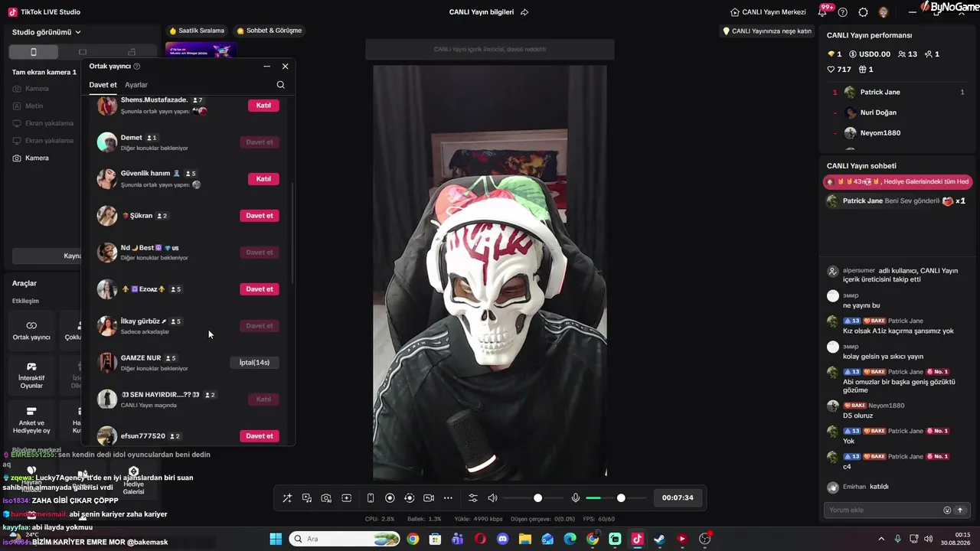Viewport: 980px width, 551px height.
Task: Open the Hediye Galerisi tool
Action: (134, 480)
